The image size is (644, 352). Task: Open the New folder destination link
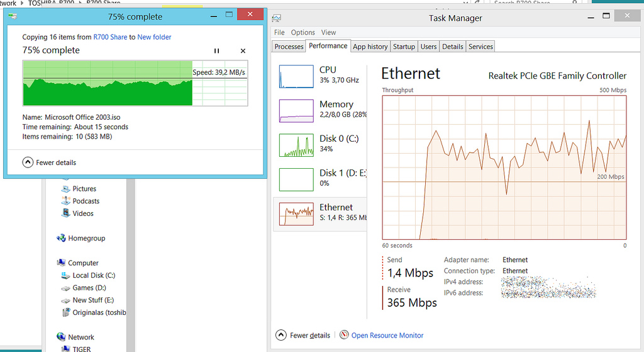(154, 37)
